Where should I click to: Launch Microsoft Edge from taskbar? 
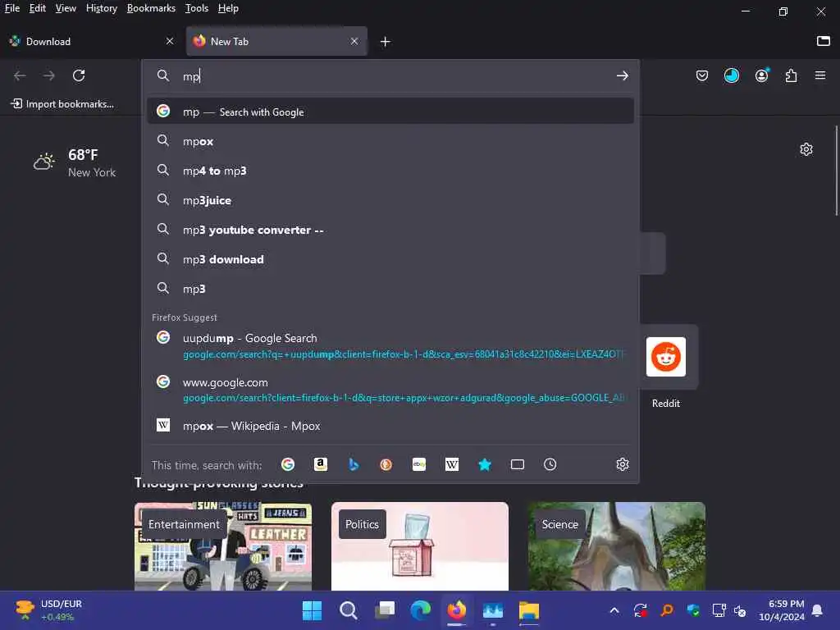pyautogui.click(x=421, y=610)
